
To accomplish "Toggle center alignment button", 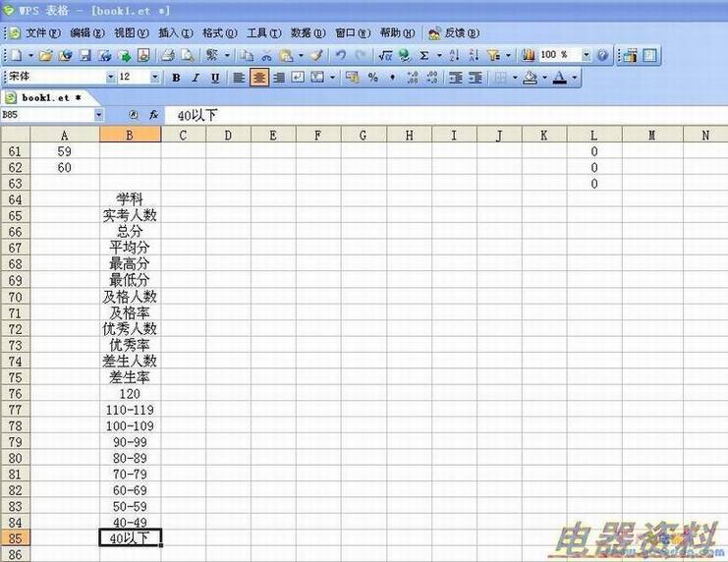I will coord(259,78).
